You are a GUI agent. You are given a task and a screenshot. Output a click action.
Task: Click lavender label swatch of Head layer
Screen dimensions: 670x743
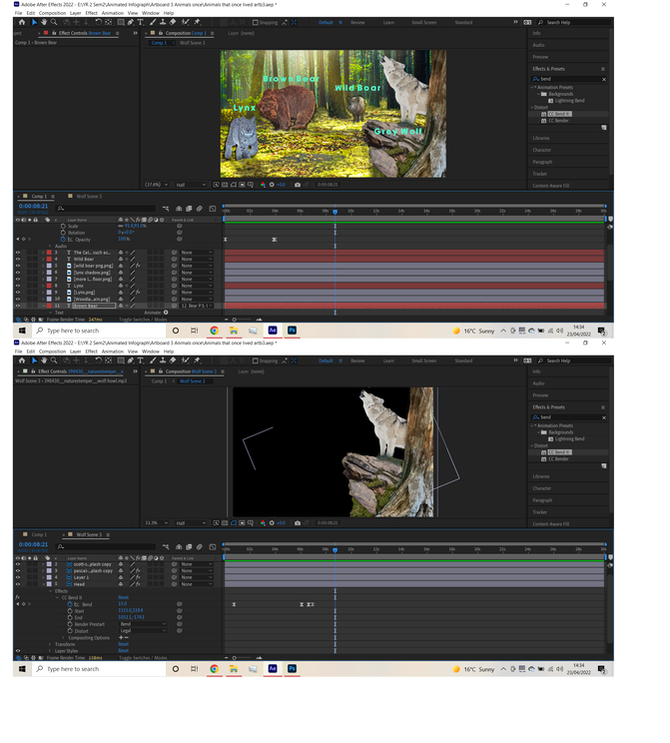49,584
